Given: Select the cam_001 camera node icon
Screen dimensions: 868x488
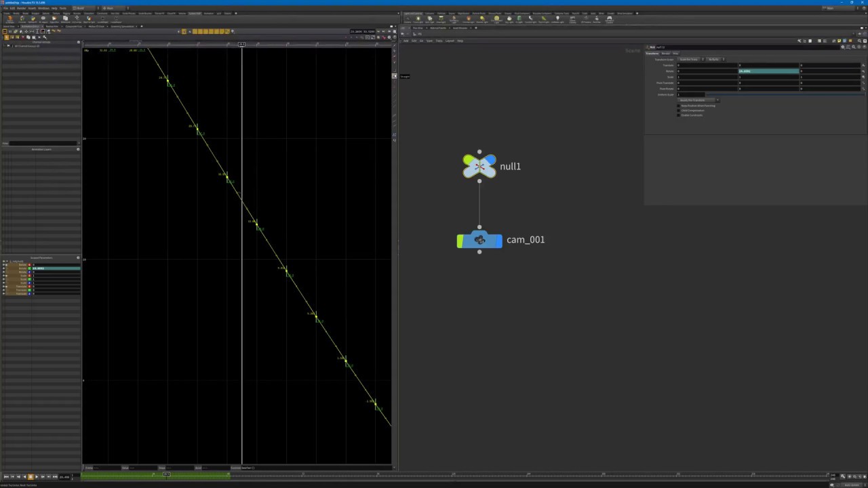Looking at the screenshot, I should (x=479, y=240).
